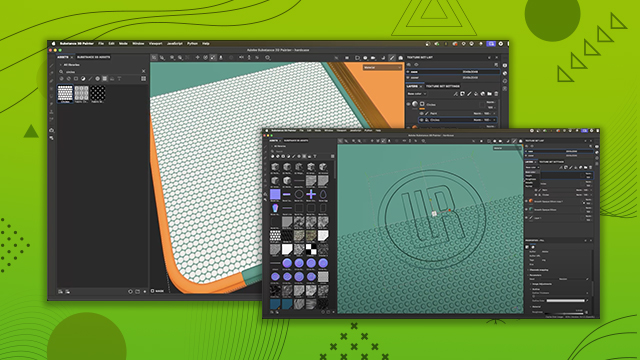The width and height of the screenshot is (640, 360).
Task: Open the File menu in the back window
Action: coord(101,43)
